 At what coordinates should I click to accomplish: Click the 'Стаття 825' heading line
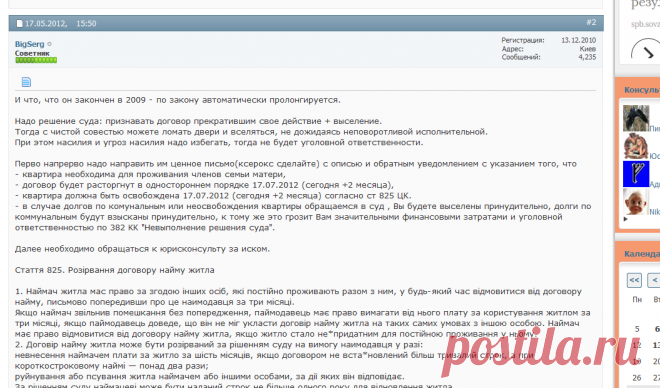point(114,270)
